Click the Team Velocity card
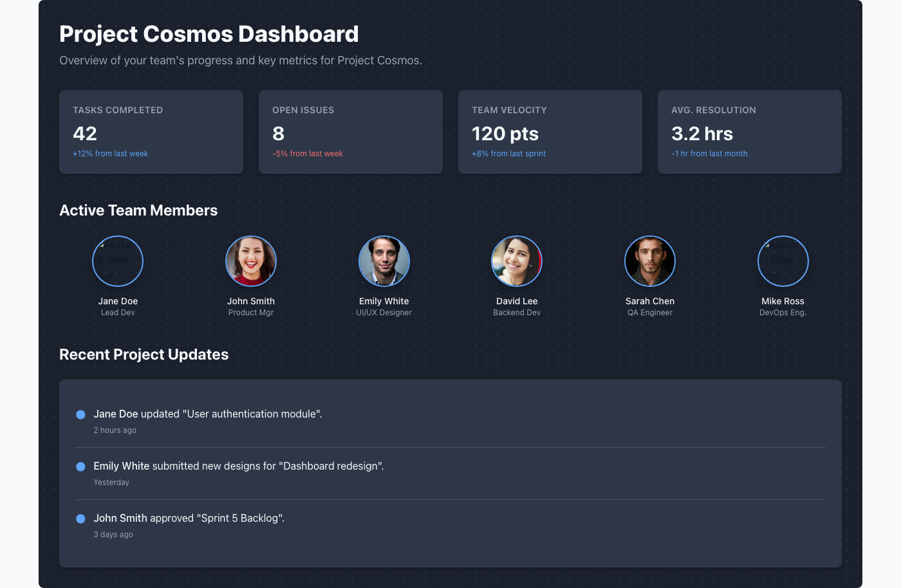This screenshot has width=901, height=588. tap(550, 131)
